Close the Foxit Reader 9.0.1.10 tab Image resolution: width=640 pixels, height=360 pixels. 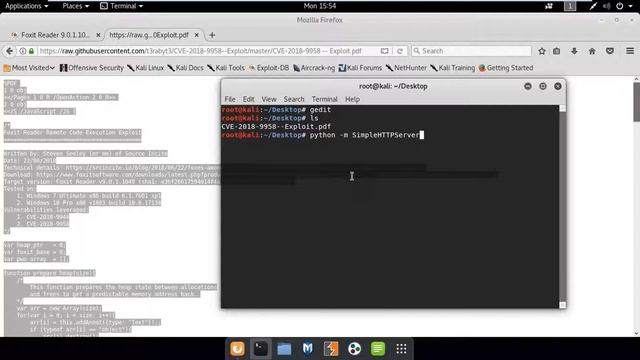[98, 35]
